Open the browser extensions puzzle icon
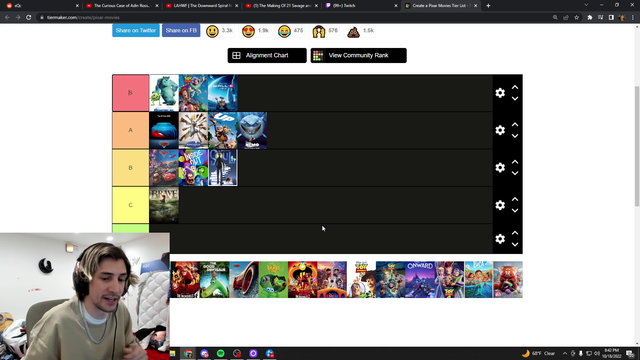This screenshot has width=640, height=360. [590, 18]
